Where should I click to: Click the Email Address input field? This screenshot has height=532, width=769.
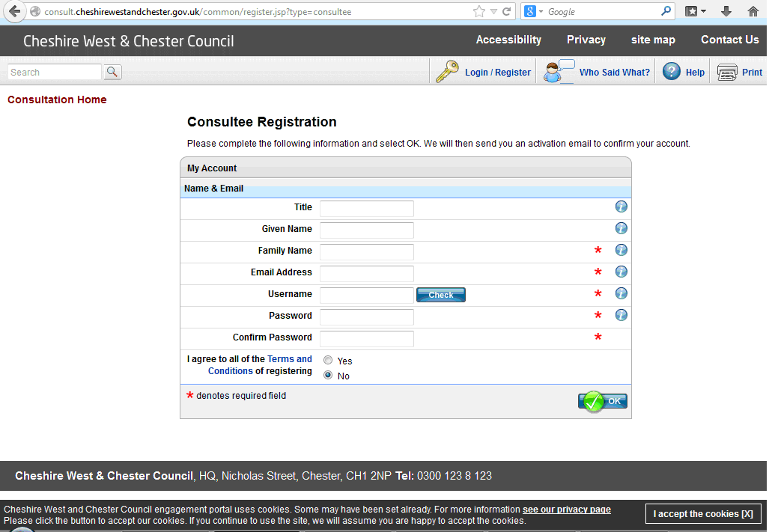pyautogui.click(x=366, y=273)
